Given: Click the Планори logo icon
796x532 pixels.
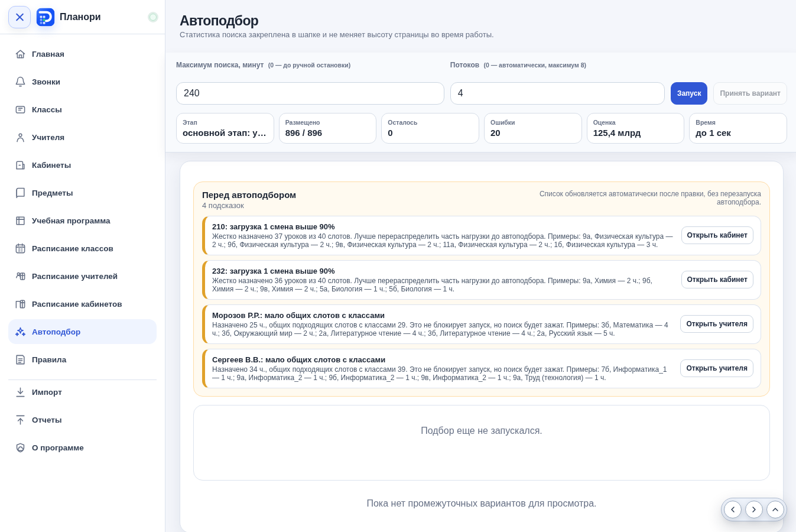Looking at the screenshot, I should click(x=46, y=17).
